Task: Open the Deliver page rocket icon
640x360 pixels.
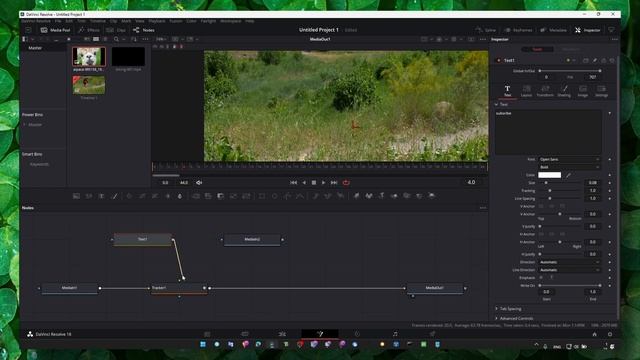Action: 432,334
